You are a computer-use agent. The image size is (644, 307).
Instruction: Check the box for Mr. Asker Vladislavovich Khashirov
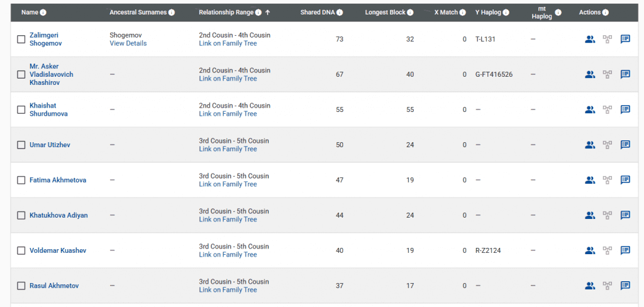(x=21, y=74)
